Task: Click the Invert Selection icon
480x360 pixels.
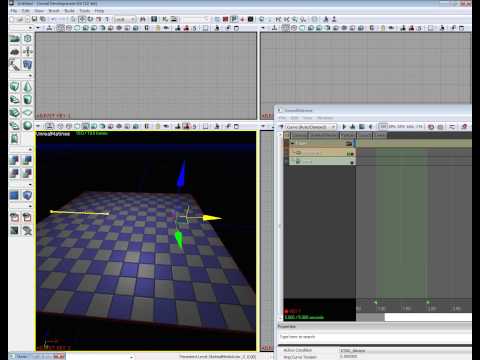Action: pyautogui.click(x=14, y=230)
